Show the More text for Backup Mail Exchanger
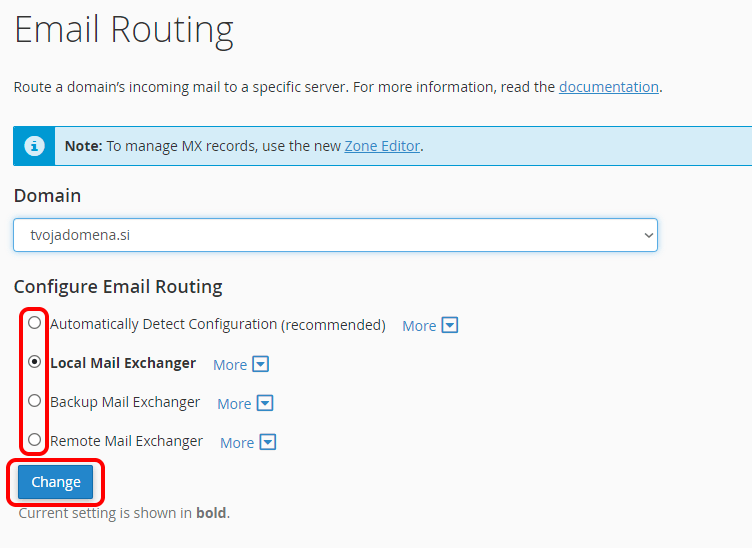 pyautogui.click(x=234, y=404)
